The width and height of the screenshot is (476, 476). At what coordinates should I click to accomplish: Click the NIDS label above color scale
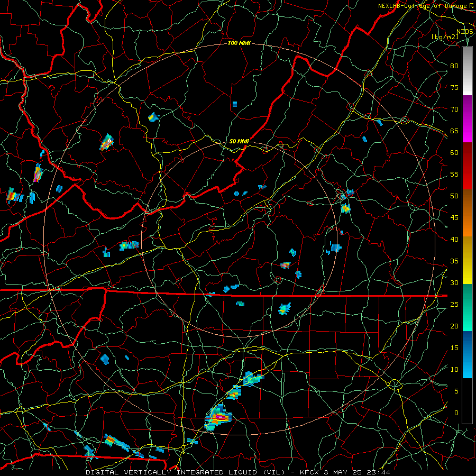tap(464, 32)
